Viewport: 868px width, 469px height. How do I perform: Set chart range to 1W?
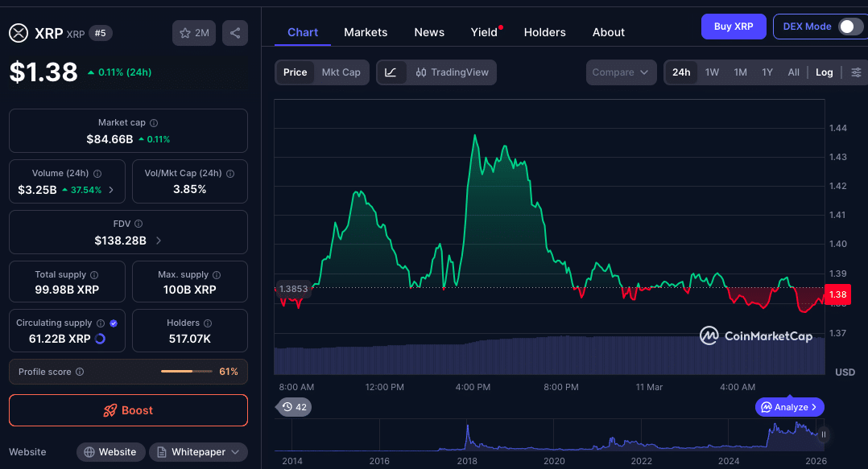[712, 72]
